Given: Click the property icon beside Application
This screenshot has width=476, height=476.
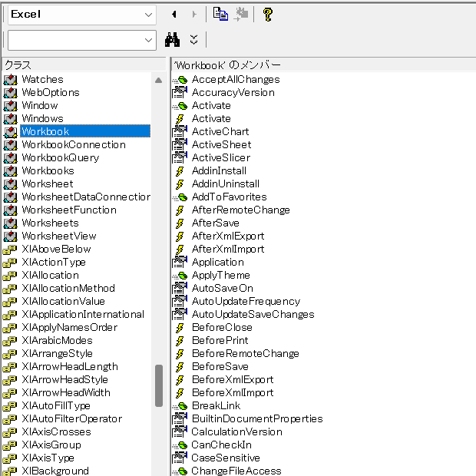Looking at the screenshot, I should coord(180,263).
